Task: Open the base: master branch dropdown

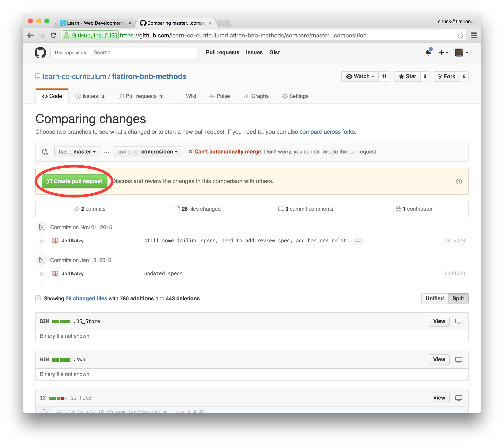Action: pos(77,152)
